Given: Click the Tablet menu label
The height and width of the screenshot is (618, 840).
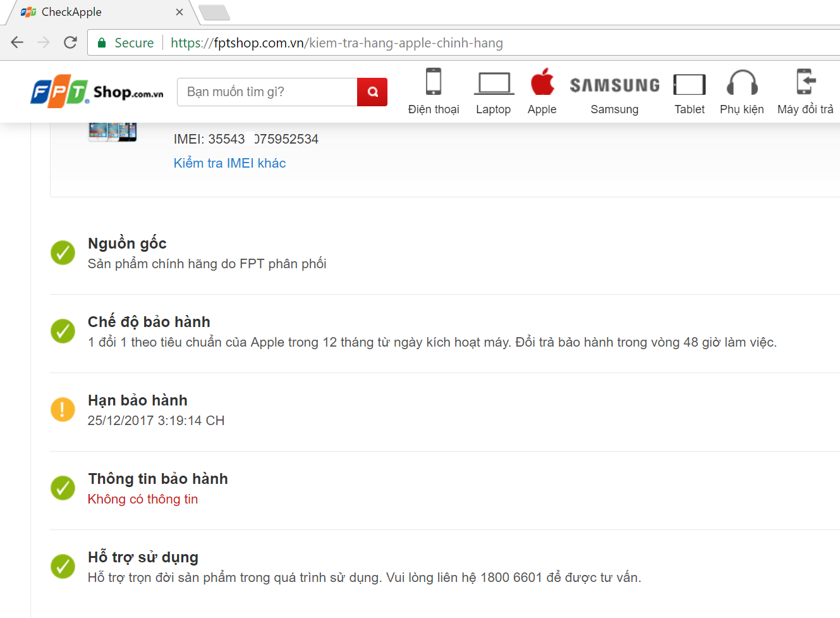Looking at the screenshot, I should pyautogui.click(x=690, y=109).
